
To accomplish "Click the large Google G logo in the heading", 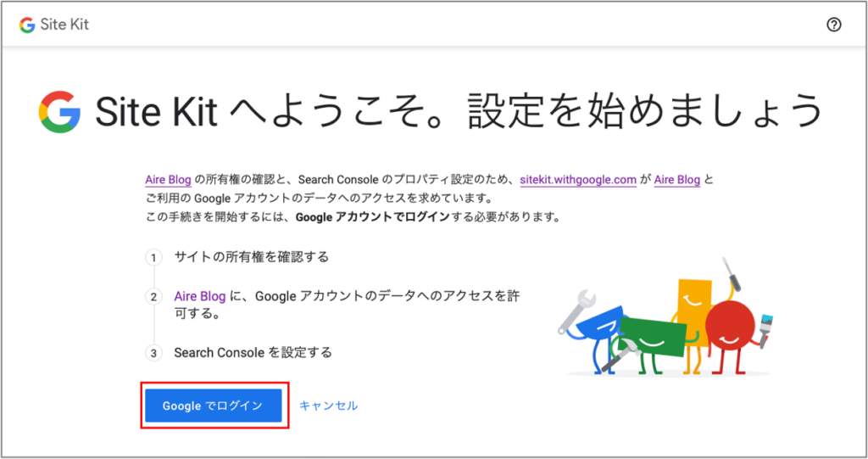I will (x=60, y=111).
